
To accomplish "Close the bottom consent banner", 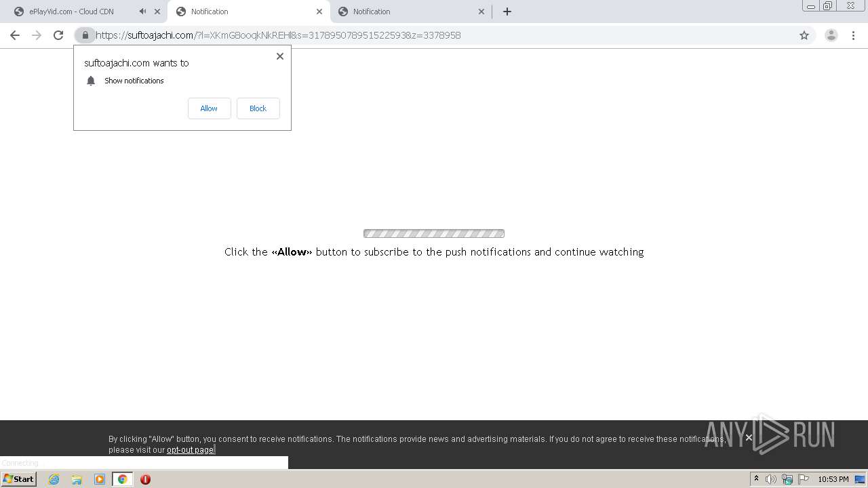I will tap(749, 438).
